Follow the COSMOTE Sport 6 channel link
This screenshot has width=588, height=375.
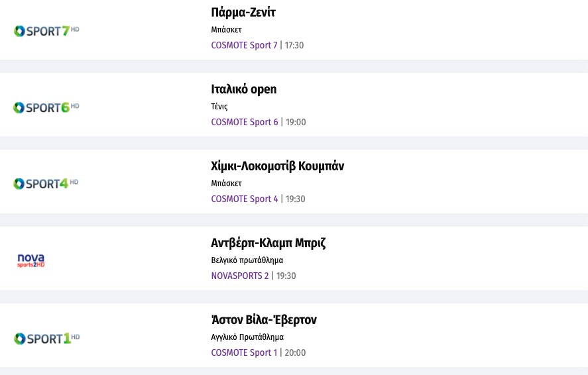[x=245, y=122]
